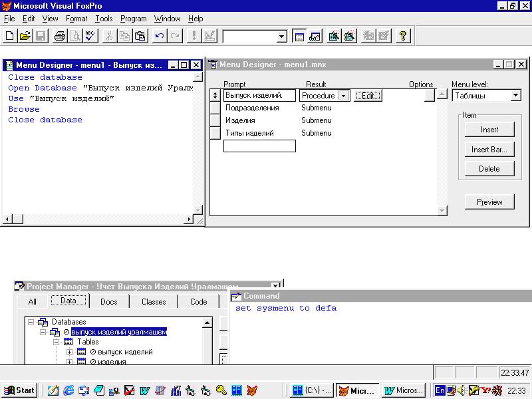Click the Выпуск изделий prompt field
532x399 pixels.
pyautogui.click(x=259, y=95)
